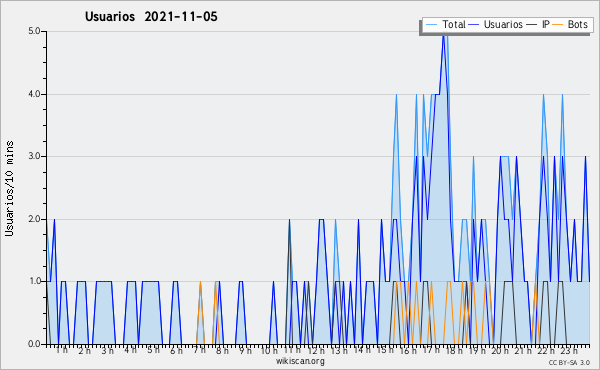Click the y-axis label 'Usuarios/10 mins'

point(9,188)
